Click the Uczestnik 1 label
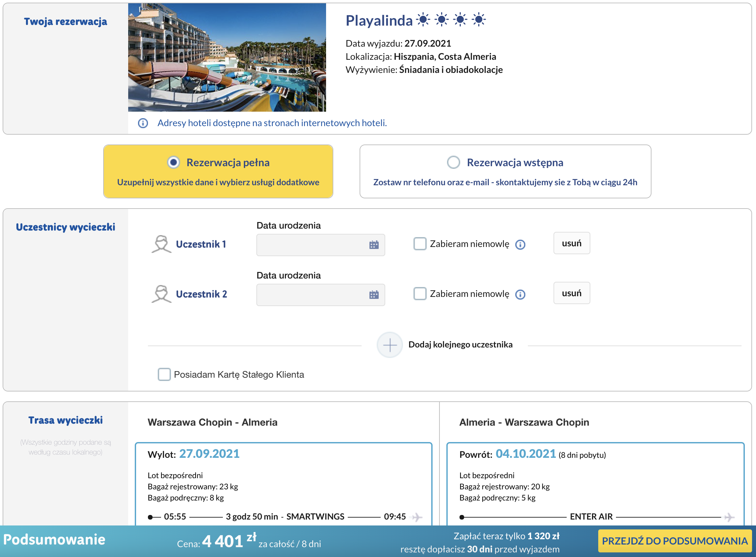Screen dimensions: 756x557 tap(201, 244)
